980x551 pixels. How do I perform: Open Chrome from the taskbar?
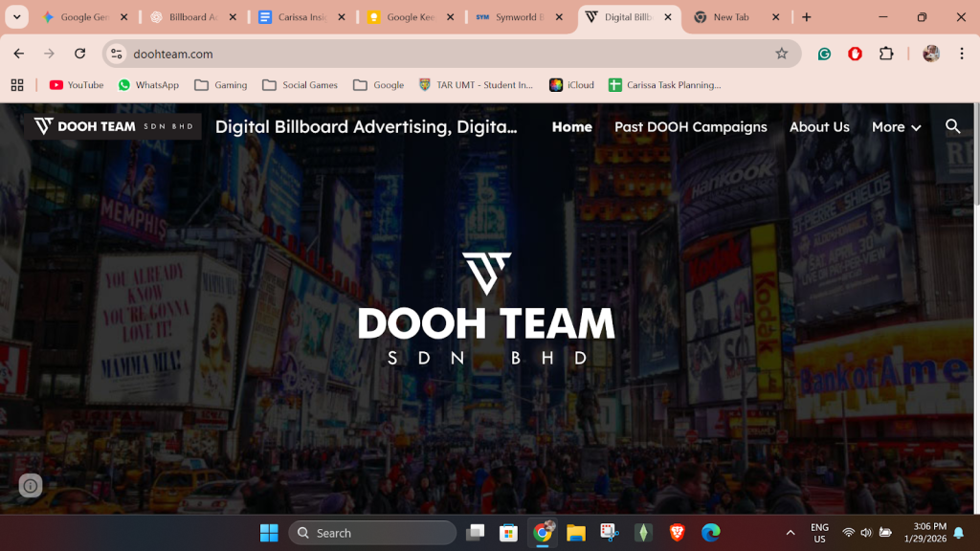[543, 533]
